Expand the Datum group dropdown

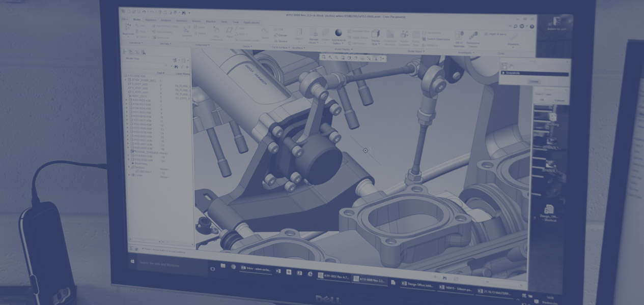click(247, 46)
